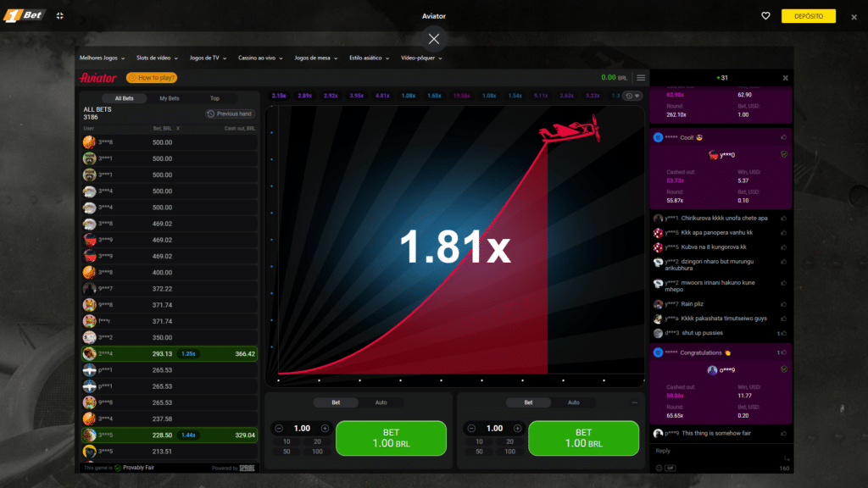This screenshot has width=868, height=488.
Task: Expand the Jogos de TV menu
Action: point(209,58)
